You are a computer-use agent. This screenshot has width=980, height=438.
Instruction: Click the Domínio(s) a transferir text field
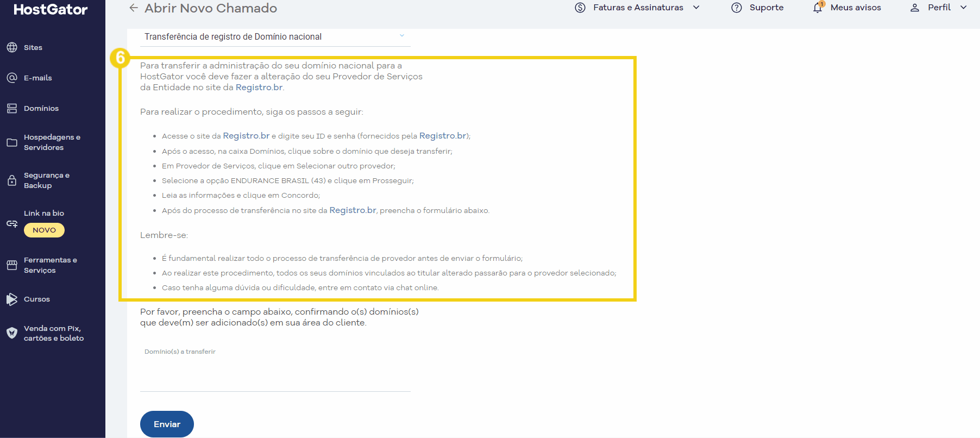[x=275, y=370]
